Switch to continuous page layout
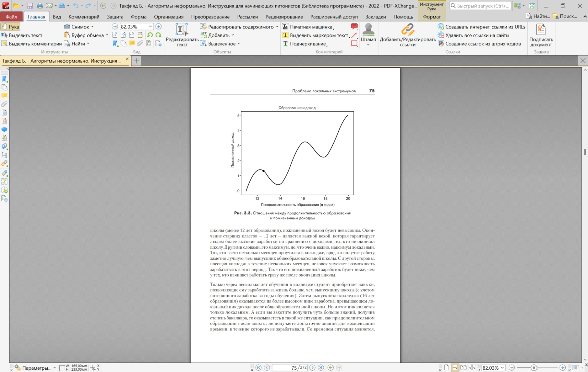The image size is (588, 372). coord(455,368)
